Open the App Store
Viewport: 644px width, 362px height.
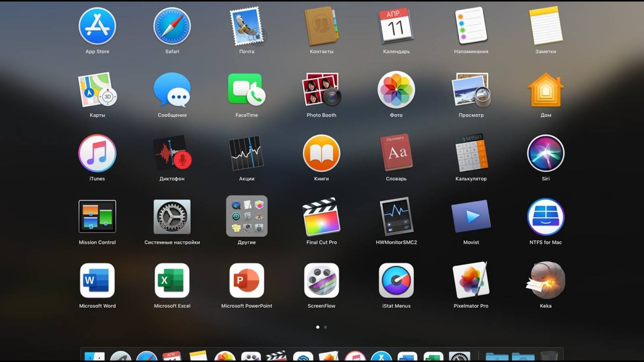click(97, 26)
